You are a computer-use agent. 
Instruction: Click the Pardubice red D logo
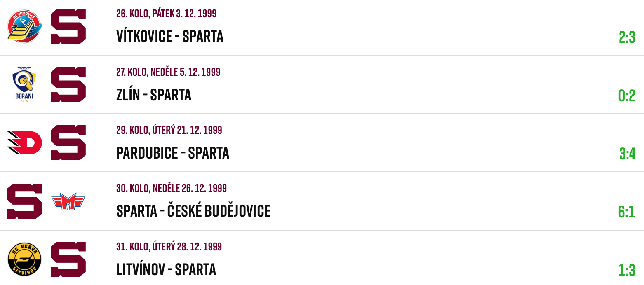(25, 142)
